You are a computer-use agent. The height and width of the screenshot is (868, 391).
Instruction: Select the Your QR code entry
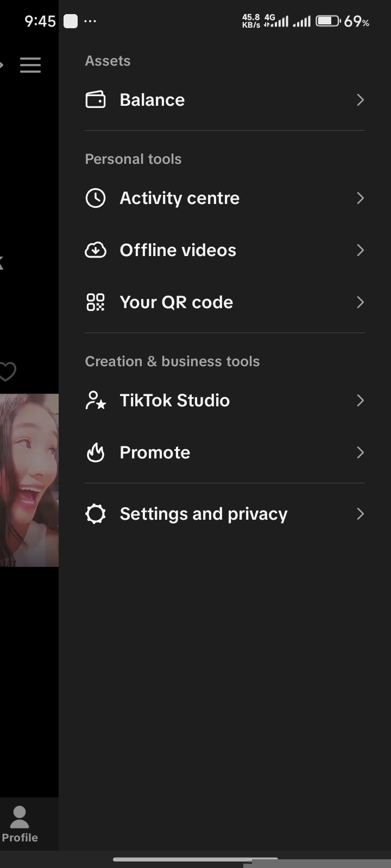(x=225, y=302)
